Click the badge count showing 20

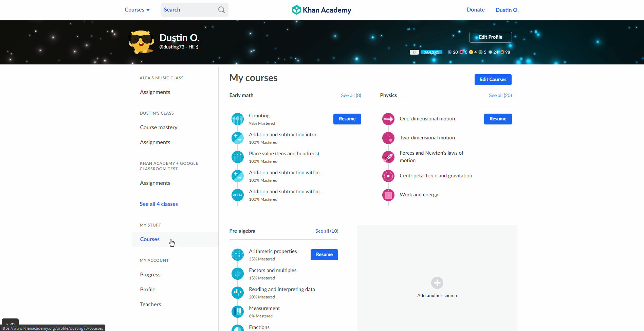point(453,52)
